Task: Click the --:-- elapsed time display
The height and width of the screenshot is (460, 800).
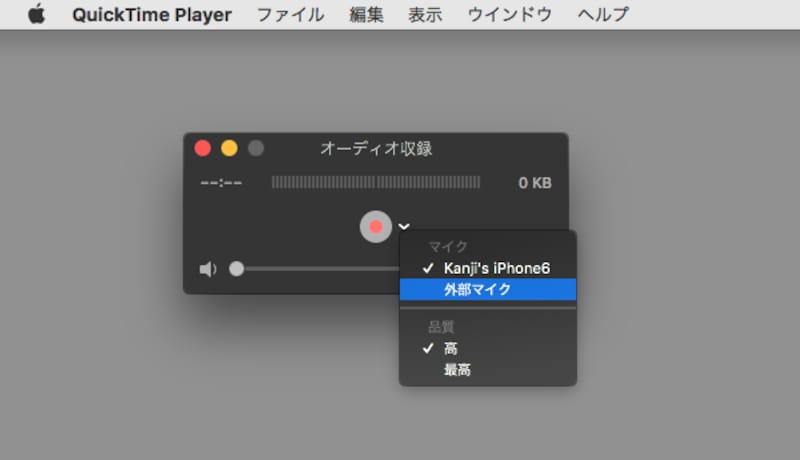Action: click(221, 183)
